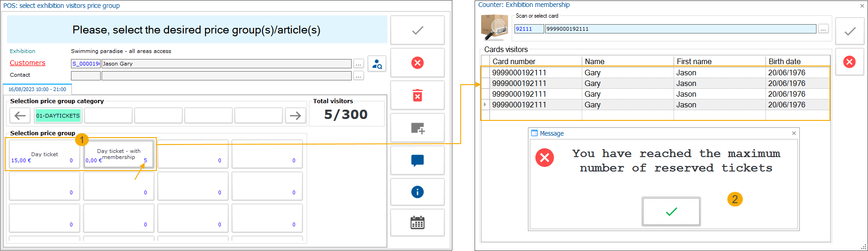The width and height of the screenshot is (868, 251).
Task: Select the 16/08/2023 10:00 - 21:00 tab
Action: click(x=37, y=89)
